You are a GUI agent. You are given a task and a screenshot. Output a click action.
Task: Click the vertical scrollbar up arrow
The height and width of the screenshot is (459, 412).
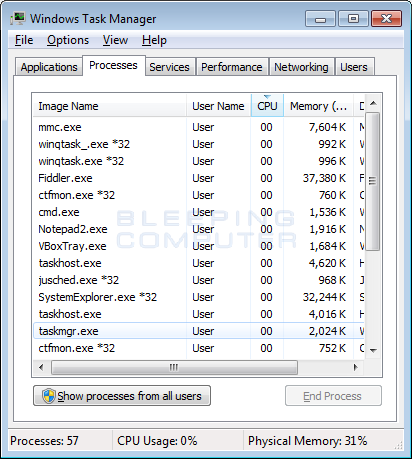click(373, 103)
